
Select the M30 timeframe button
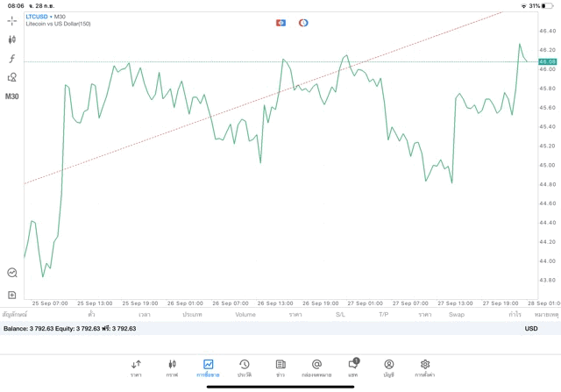[12, 96]
